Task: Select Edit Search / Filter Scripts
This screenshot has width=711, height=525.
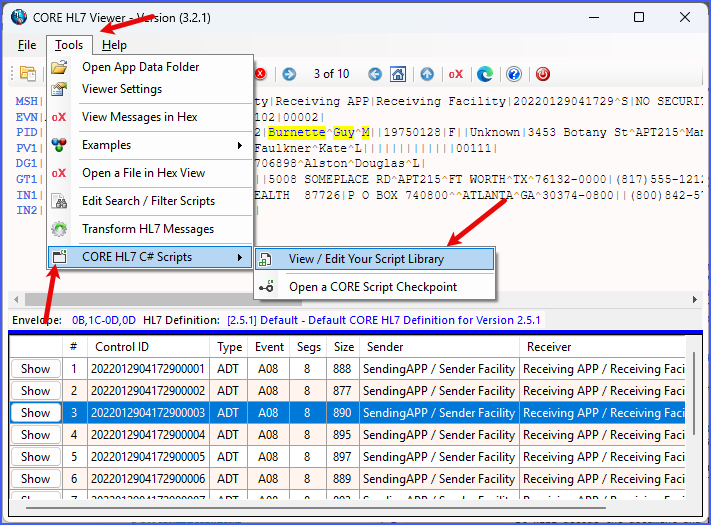Action: click(148, 201)
